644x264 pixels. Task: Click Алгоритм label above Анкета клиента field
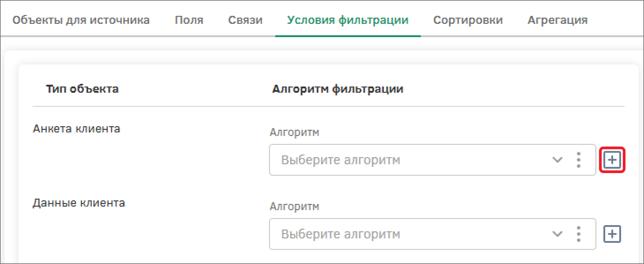pyautogui.click(x=294, y=132)
